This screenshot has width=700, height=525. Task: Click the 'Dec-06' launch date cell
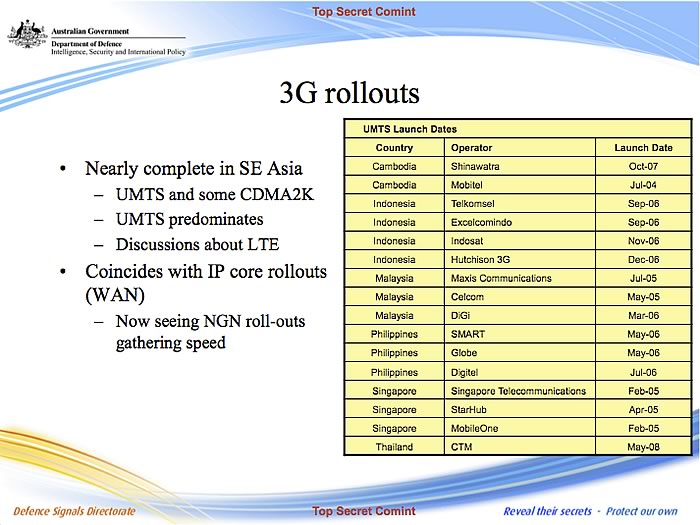pos(643,260)
